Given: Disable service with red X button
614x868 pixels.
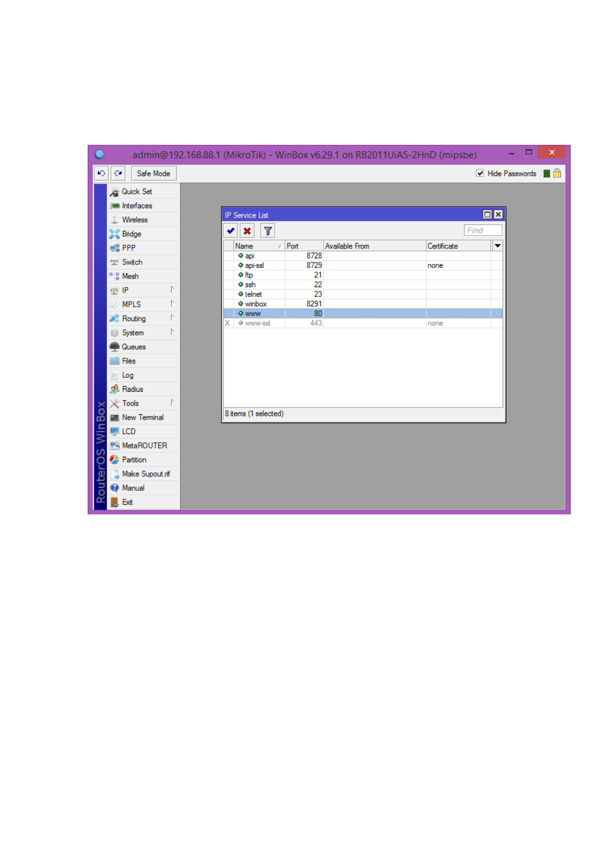Looking at the screenshot, I should [x=247, y=231].
